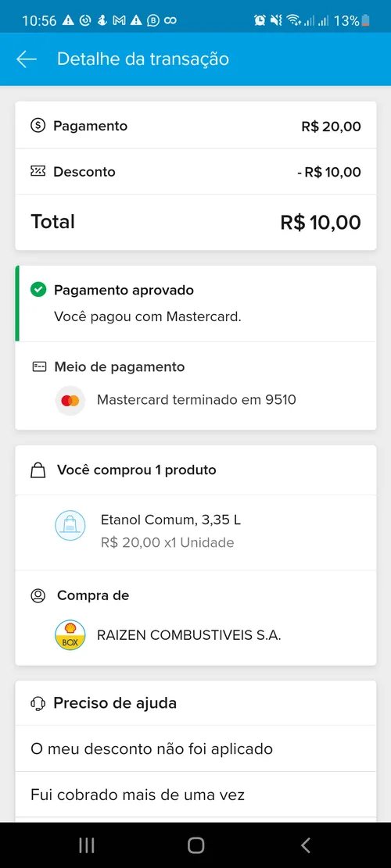
Task: Tap the Total R$ 10,00 row
Action: tap(195, 222)
